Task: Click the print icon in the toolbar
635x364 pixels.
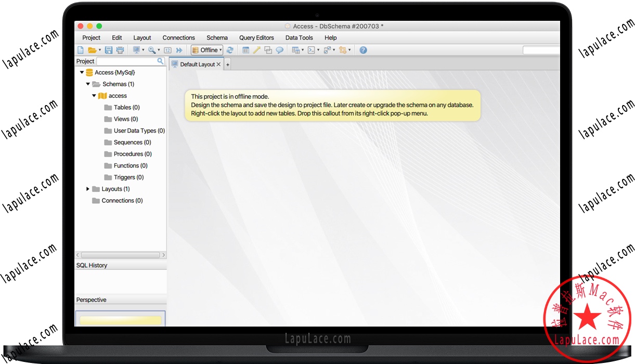Action: point(120,50)
